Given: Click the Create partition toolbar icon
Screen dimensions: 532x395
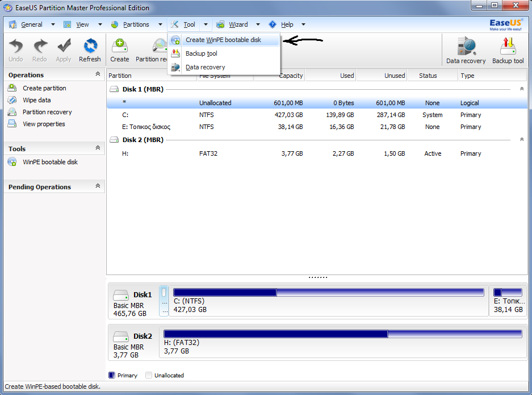Looking at the screenshot, I should pyautogui.click(x=120, y=46).
